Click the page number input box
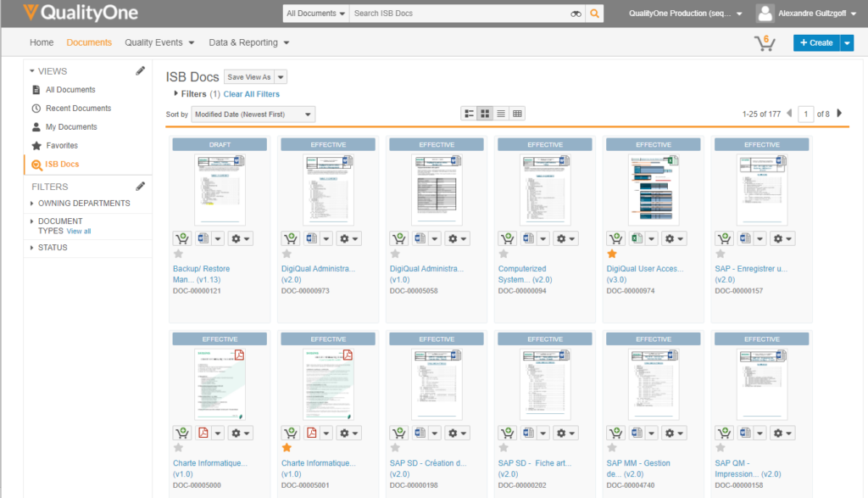 click(806, 115)
